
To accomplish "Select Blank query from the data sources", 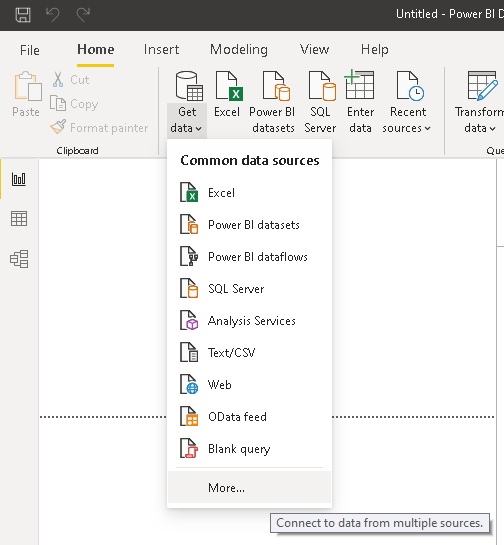I will click(249, 448).
